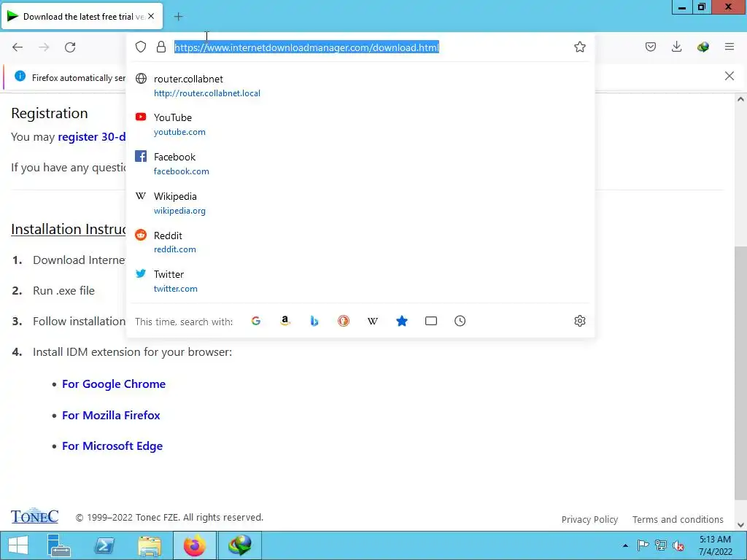Viewport: 747px width, 560px height.
Task: Click the page scrollbar down arrow
Action: pos(740,525)
